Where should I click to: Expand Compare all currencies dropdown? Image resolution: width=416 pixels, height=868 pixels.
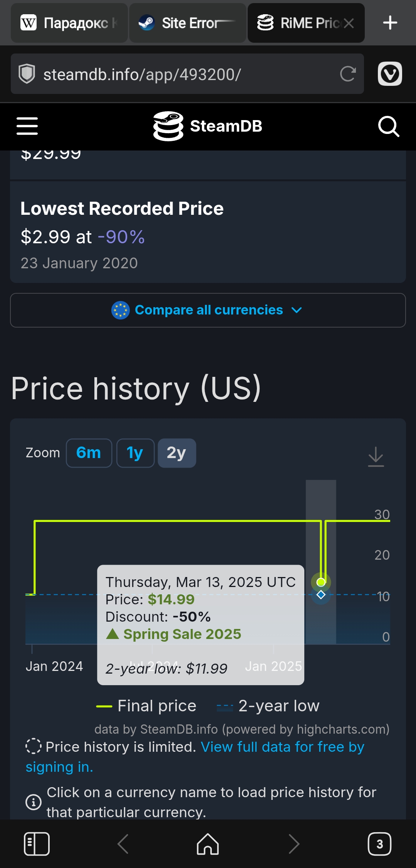click(208, 310)
